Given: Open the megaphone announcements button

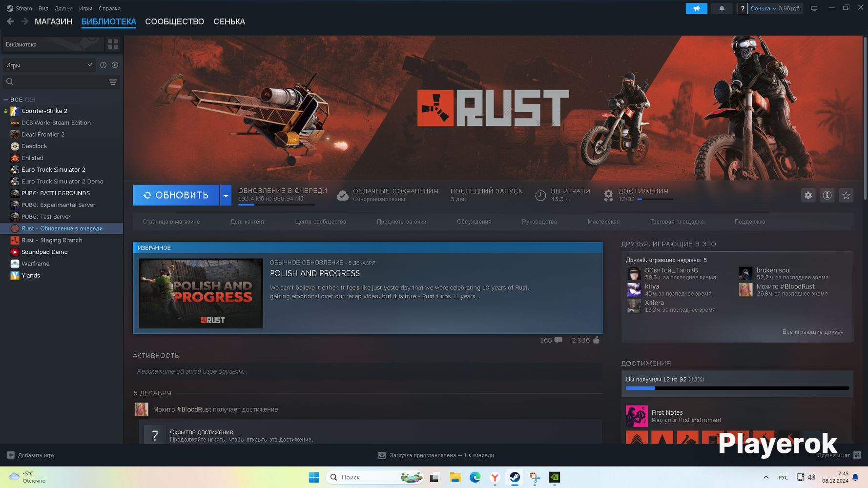Looking at the screenshot, I should [696, 8].
